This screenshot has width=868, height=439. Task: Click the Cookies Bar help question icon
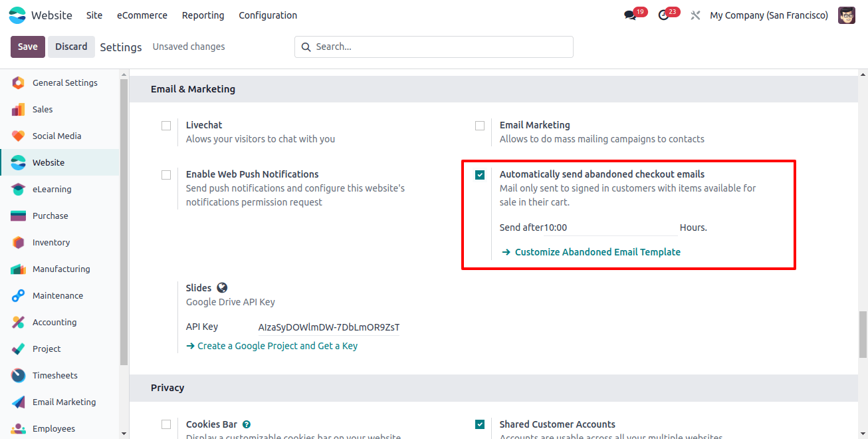(x=247, y=424)
